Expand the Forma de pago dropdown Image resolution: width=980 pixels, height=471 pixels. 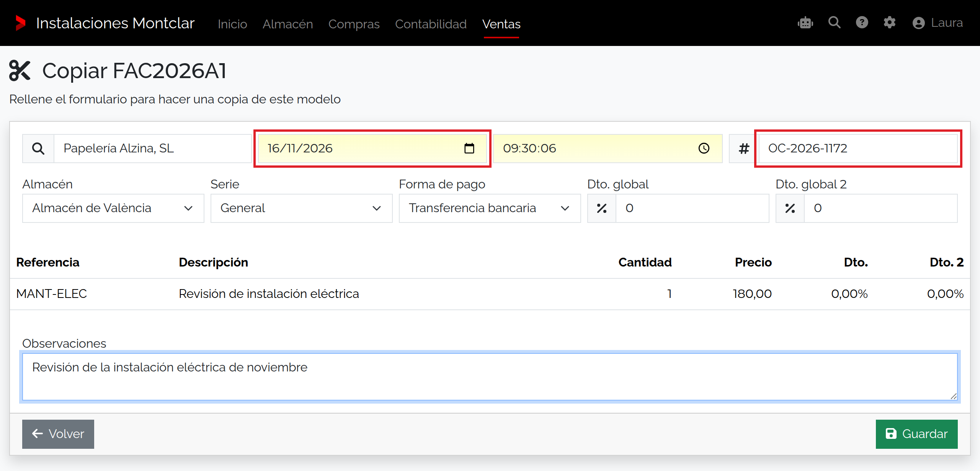coord(490,208)
